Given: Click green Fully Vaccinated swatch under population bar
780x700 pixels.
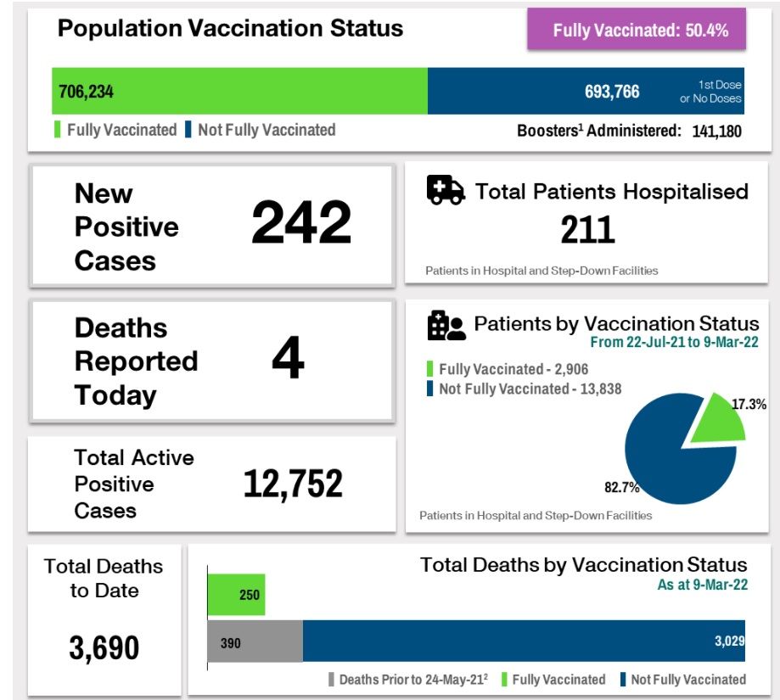Looking at the screenshot, I should click(58, 131).
